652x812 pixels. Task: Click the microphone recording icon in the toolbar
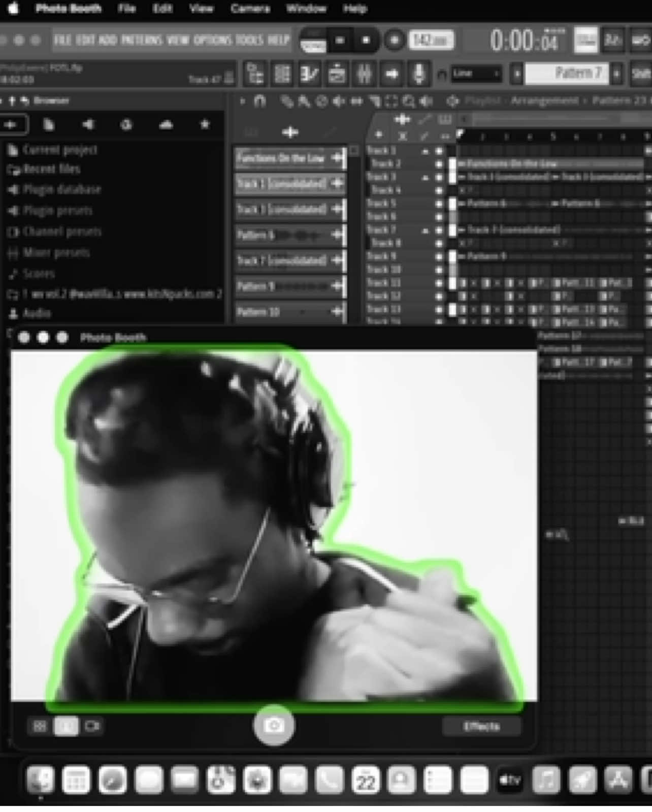pyautogui.click(x=418, y=75)
